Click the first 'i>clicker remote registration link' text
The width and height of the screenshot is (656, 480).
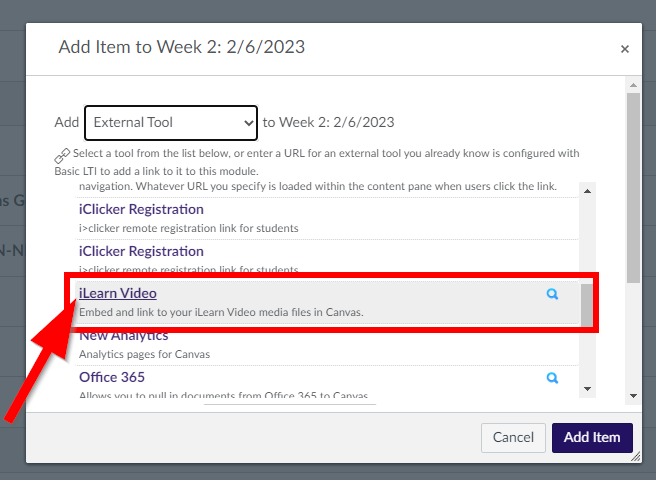point(189,228)
